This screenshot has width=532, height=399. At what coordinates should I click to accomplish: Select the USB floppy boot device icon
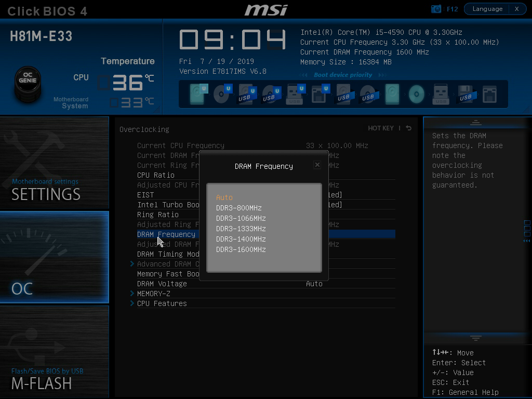[x=467, y=94]
